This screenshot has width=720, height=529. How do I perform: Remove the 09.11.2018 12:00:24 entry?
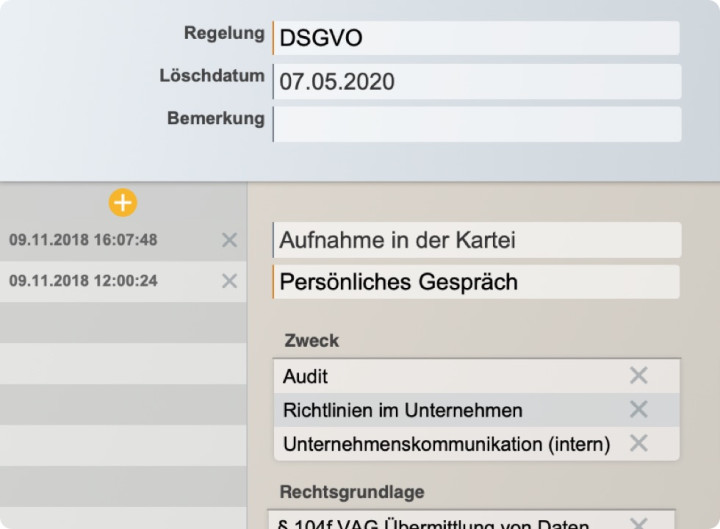[x=229, y=281]
